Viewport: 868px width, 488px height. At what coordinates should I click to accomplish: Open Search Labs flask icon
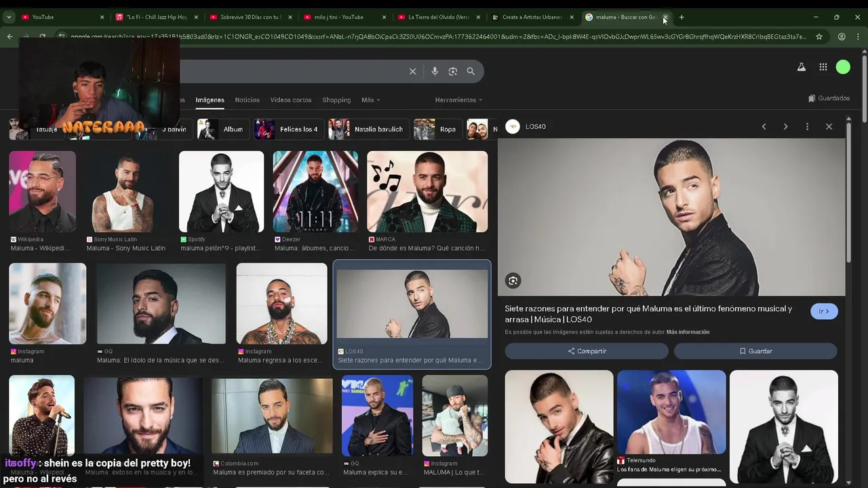point(801,67)
